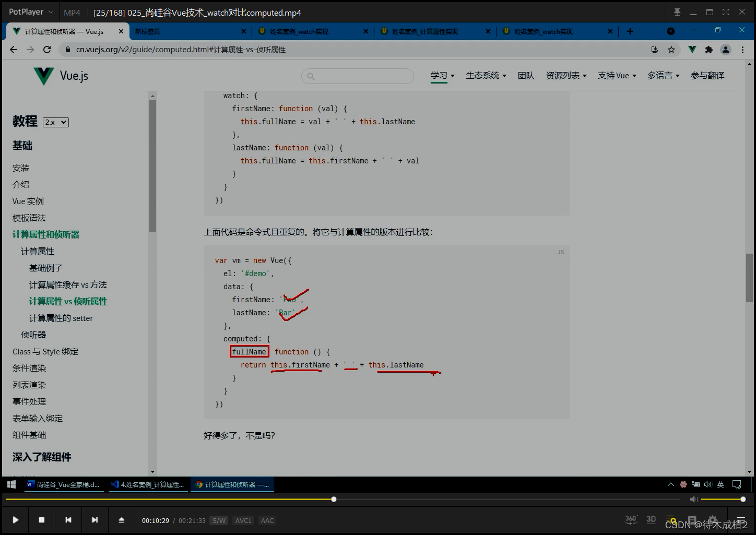This screenshot has width=756, height=535.
Task: Open the 侦听器 sidebar section
Action: pos(33,335)
